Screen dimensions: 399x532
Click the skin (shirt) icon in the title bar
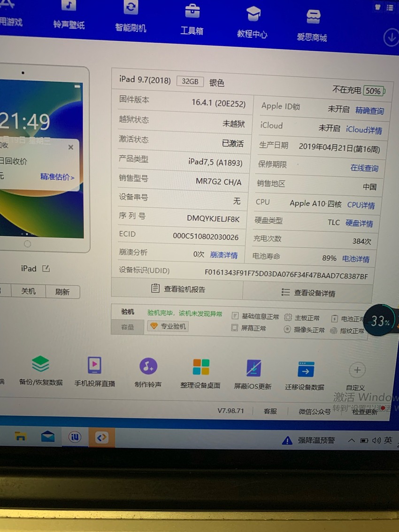377,7
